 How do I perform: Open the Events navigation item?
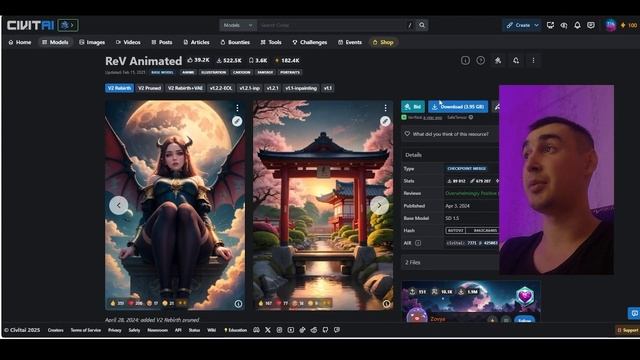350,42
